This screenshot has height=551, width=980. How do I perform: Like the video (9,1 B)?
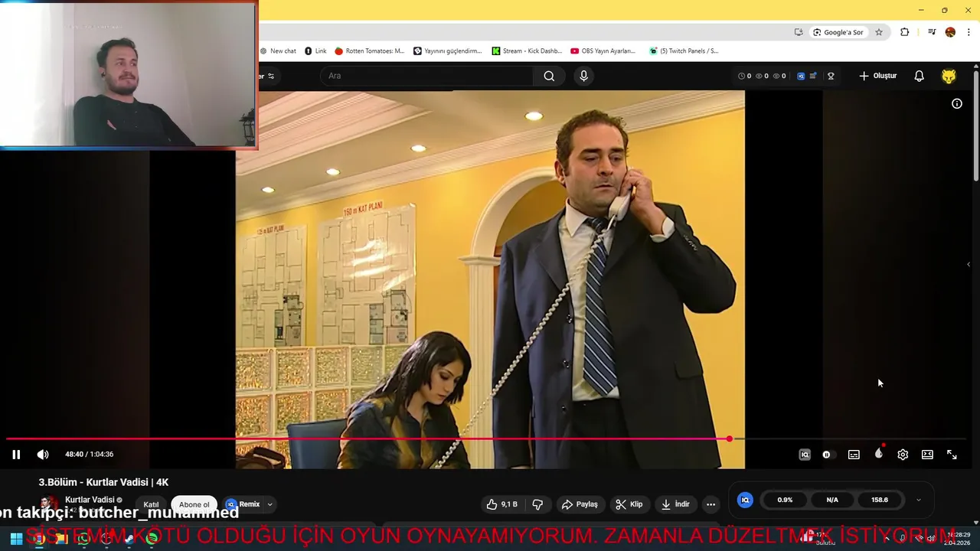[x=501, y=504]
